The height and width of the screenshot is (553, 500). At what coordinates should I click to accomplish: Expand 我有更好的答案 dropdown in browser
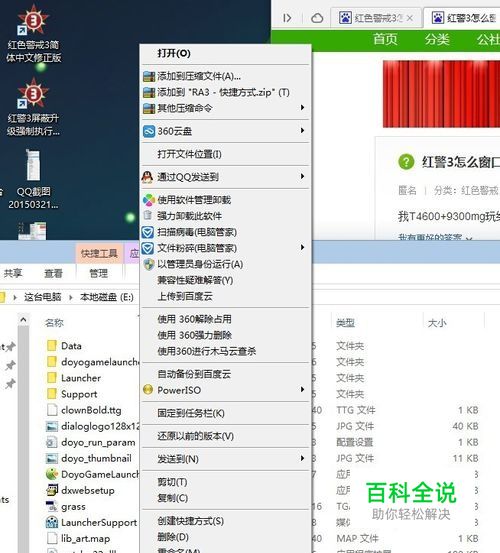tap(469, 238)
